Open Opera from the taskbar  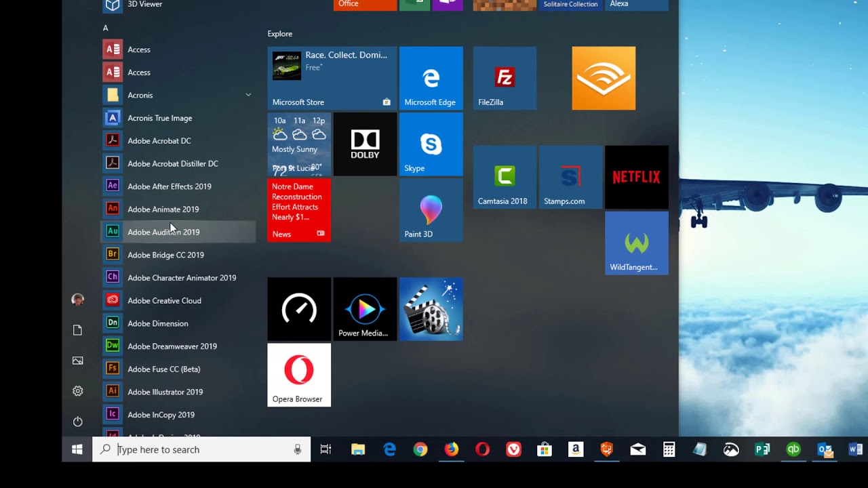point(482,449)
